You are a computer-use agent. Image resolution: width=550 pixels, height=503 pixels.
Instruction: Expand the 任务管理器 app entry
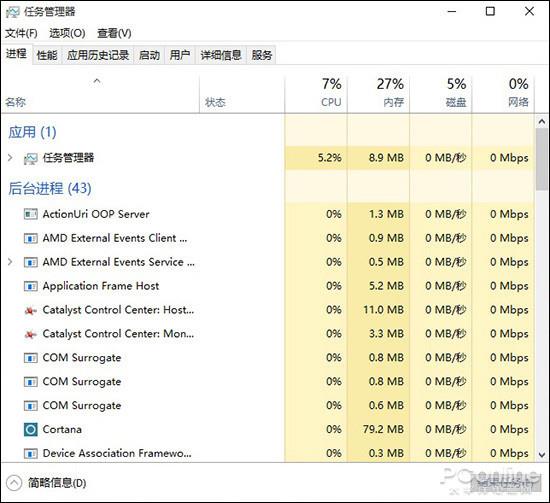click(x=10, y=158)
